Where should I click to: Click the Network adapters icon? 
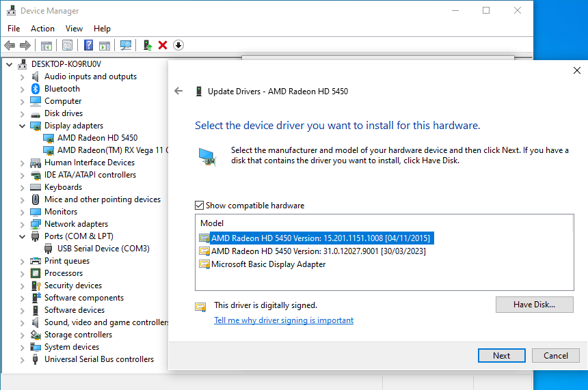pos(36,224)
